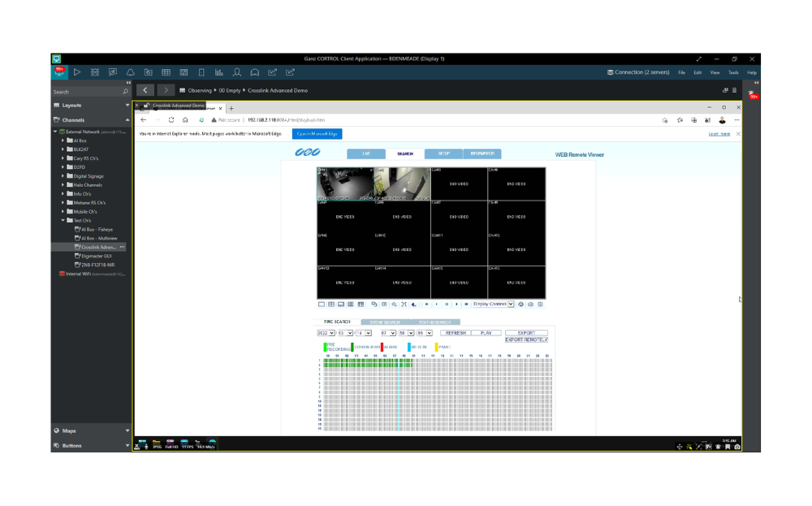
Task: Click the EXPORT button
Action: [526, 333]
